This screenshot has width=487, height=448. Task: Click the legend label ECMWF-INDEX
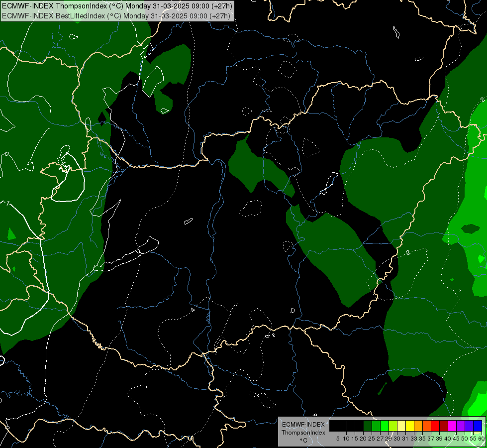tap(303, 425)
